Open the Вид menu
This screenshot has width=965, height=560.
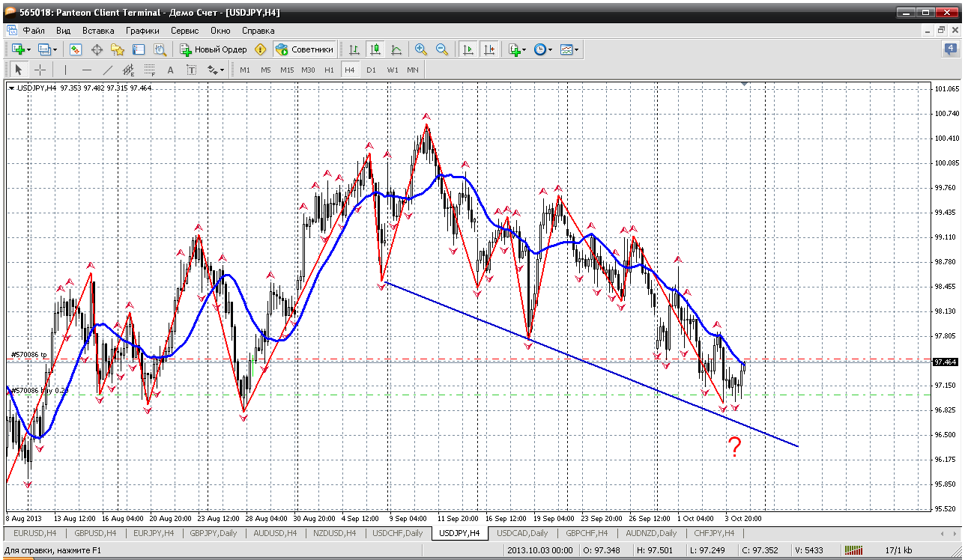point(63,31)
